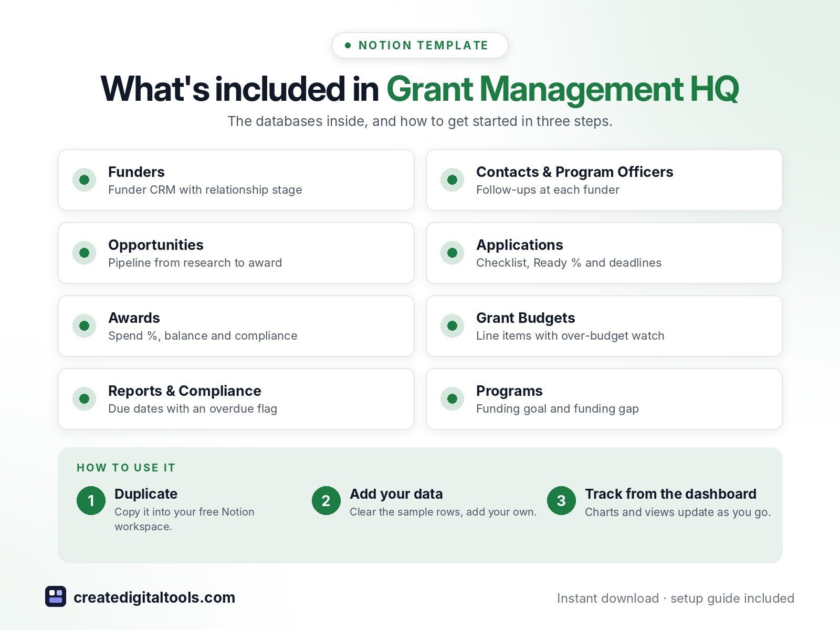Click the 'Add your data' step title

click(x=396, y=494)
